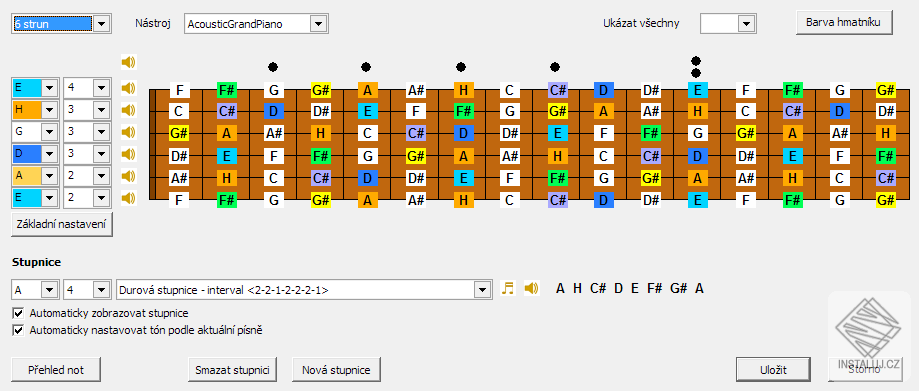Open the Ukázat všechny dropdown

[x=746, y=24]
